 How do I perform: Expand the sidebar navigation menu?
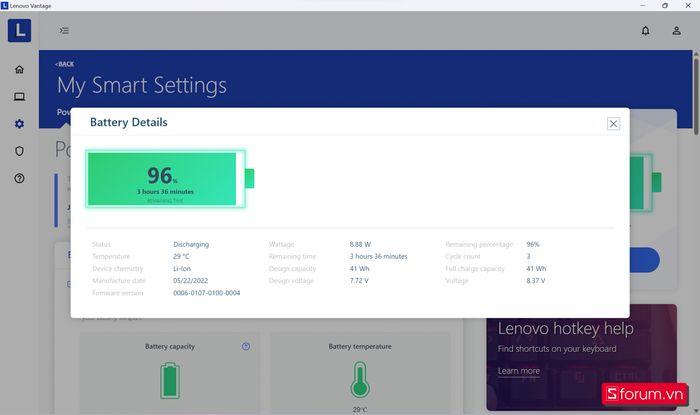pyautogui.click(x=64, y=31)
